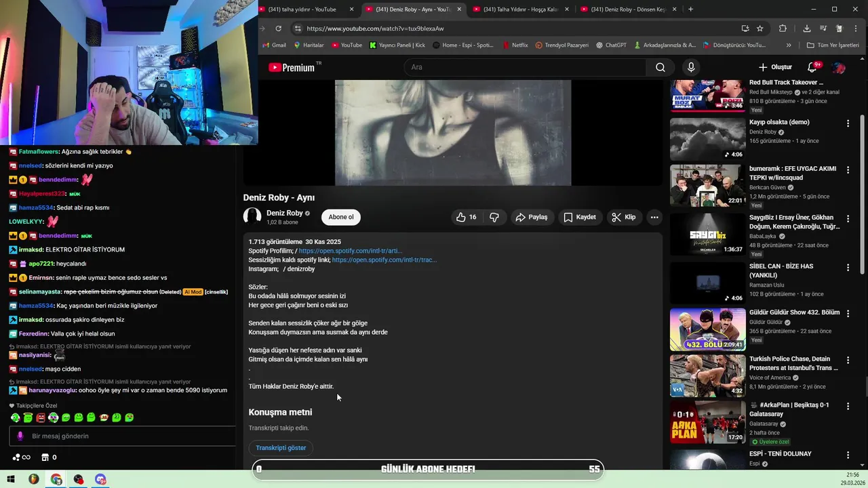868x488 pixels.
Task: Open Red Bull Track Takeover thumbnail
Action: (708, 96)
